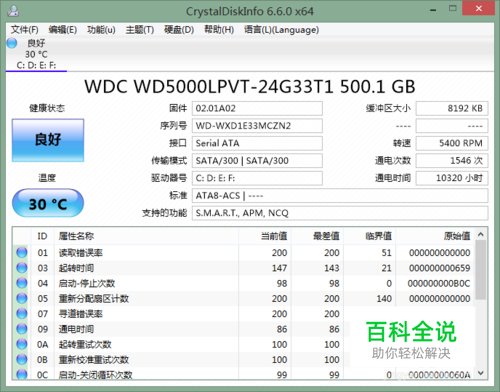The height and width of the screenshot is (392, 500).
Task: Click the features field S.M.A.R.T., APM, NCQ
Action: pos(340,213)
